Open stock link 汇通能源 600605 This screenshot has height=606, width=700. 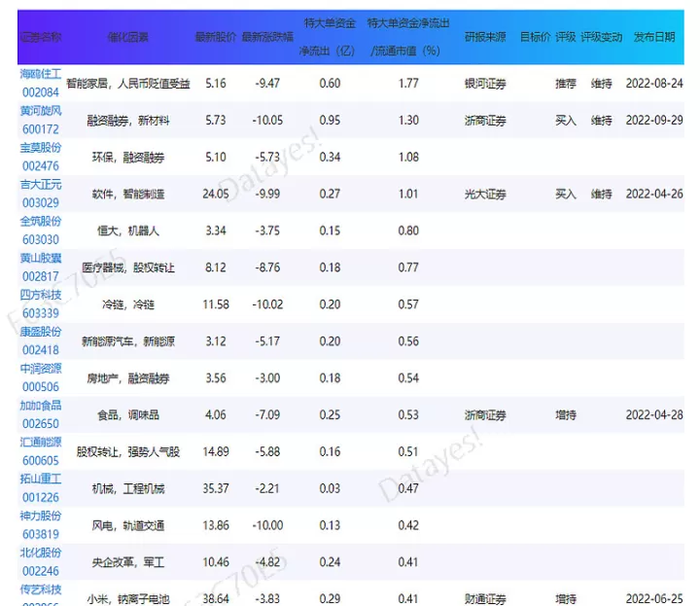tap(41, 451)
